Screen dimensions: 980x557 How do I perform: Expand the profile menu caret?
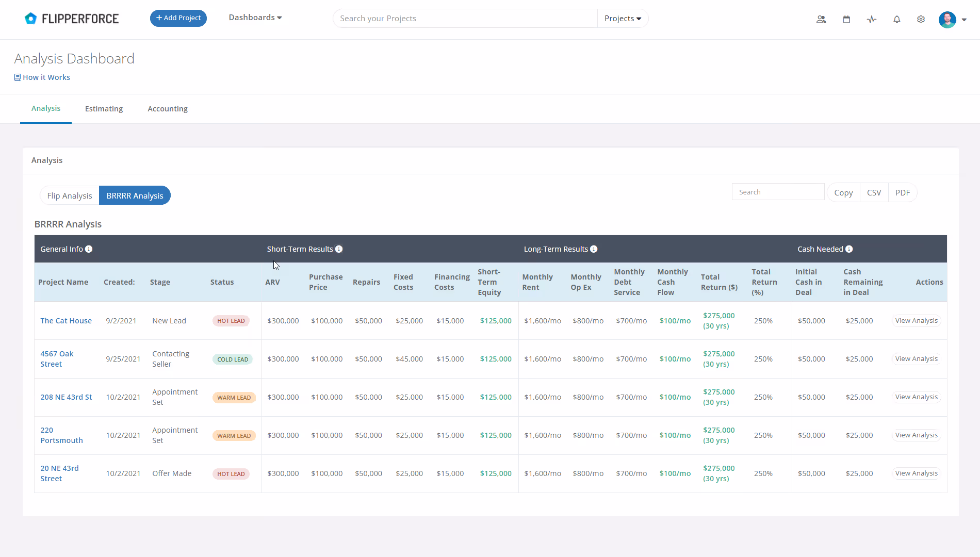[x=964, y=20]
